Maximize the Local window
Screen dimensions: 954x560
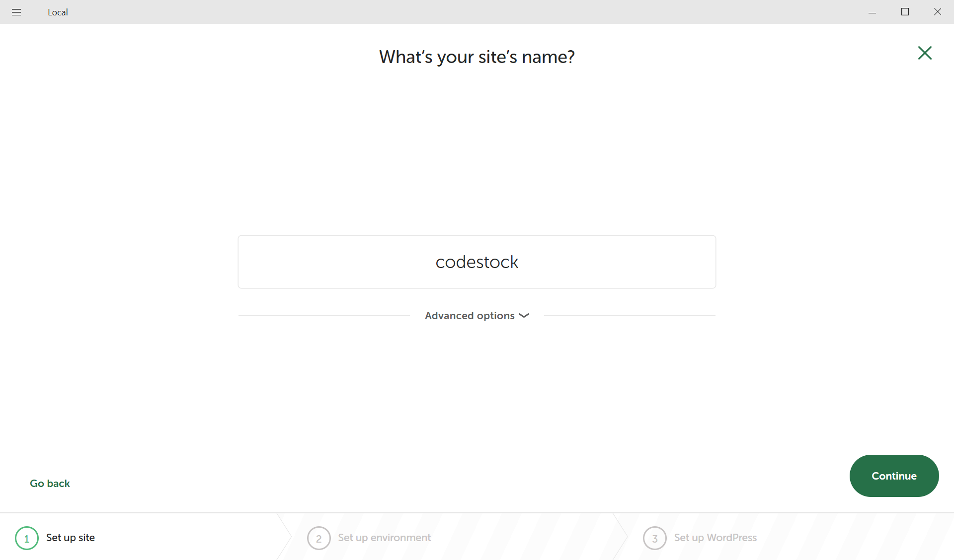905,12
